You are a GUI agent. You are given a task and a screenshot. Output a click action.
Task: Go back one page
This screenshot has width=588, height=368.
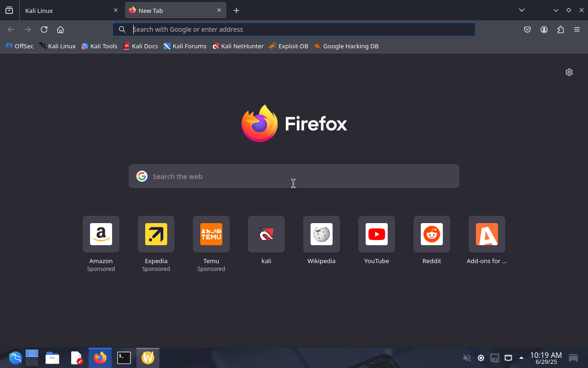tap(11, 29)
